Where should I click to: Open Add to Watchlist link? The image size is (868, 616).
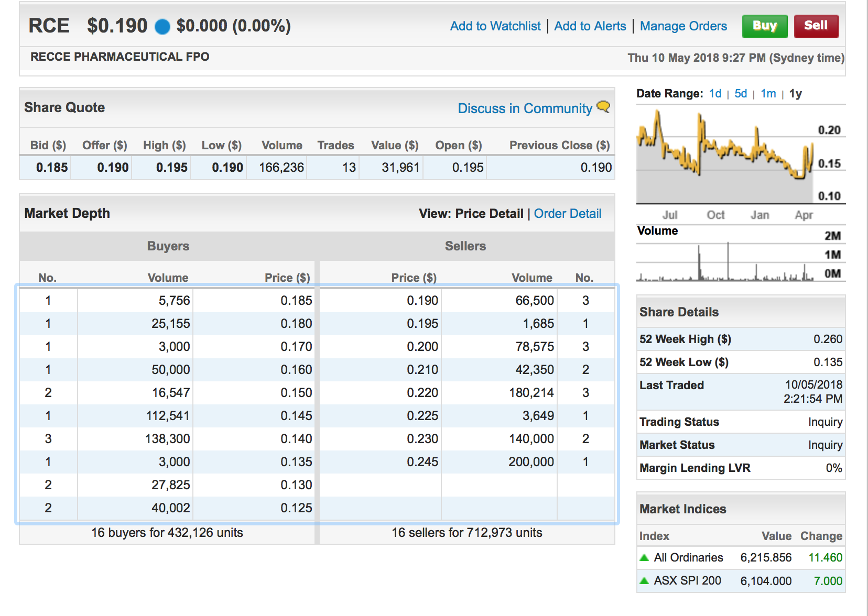[495, 26]
